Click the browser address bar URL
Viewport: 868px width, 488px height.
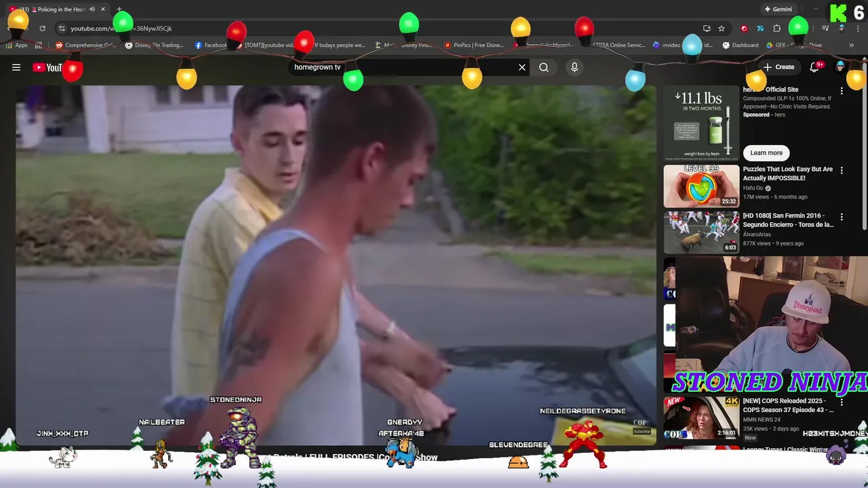[x=122, y=28]
